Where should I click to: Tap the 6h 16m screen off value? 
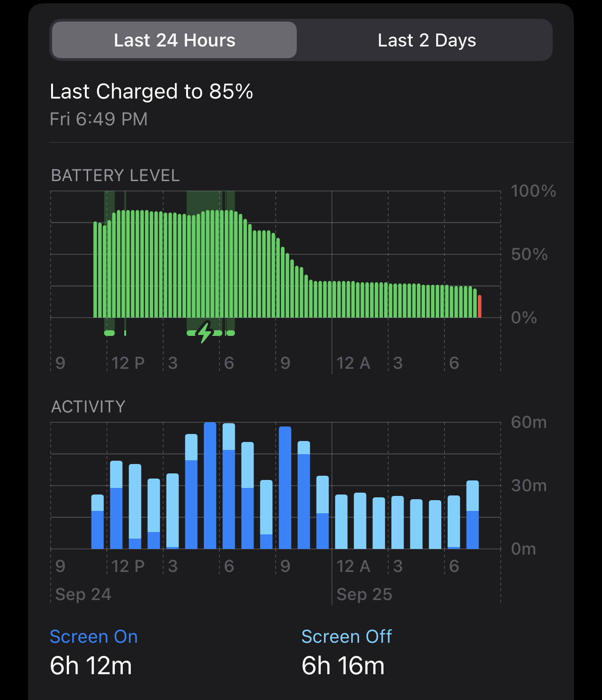[x=343, y=666]
